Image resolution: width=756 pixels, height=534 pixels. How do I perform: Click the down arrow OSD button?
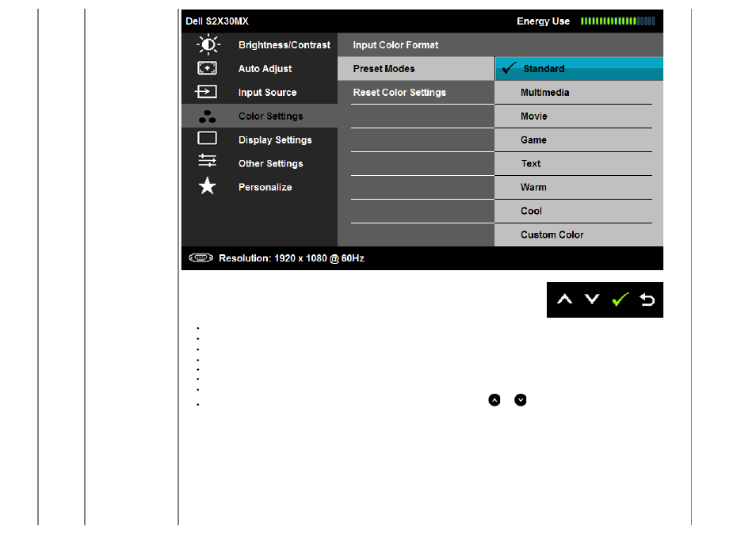click(x=592, y=299)
